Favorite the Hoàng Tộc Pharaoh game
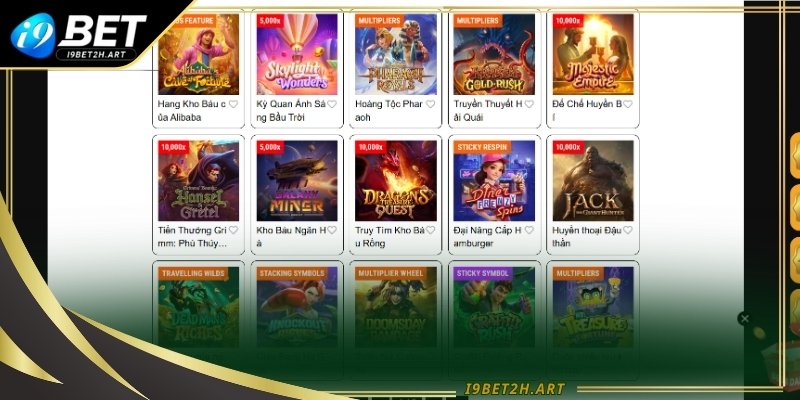The height and width of the screenshot is (400, 800). (x=430, y=104)
